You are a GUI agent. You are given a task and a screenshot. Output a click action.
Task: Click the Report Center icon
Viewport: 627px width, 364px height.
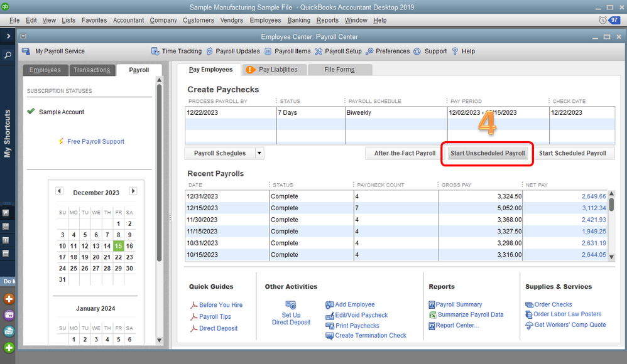432,326
